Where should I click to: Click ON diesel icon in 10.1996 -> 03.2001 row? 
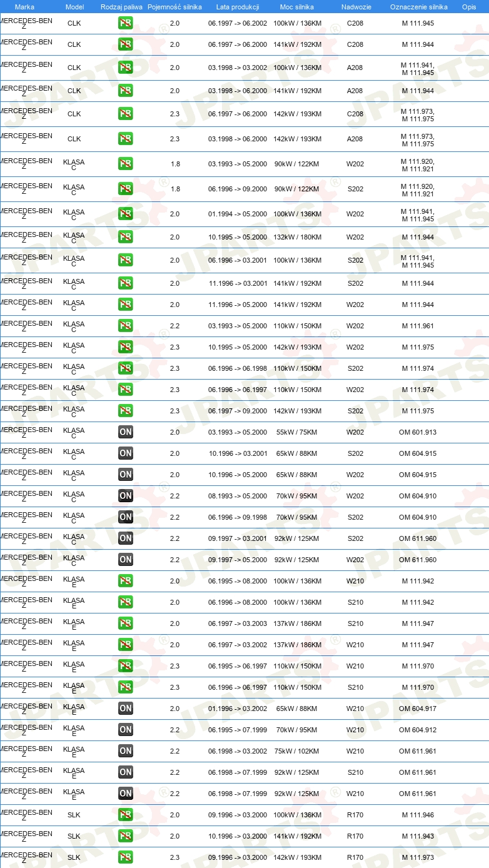(125, 453)
